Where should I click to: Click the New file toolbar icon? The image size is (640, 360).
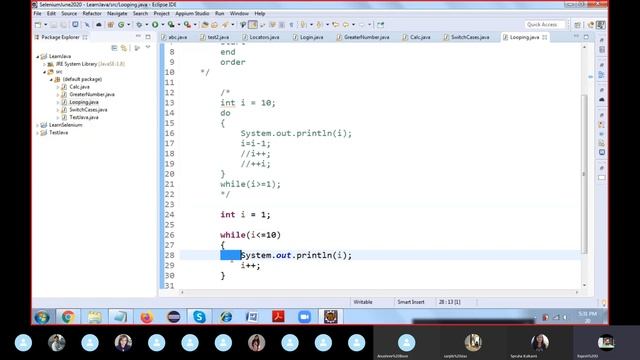38,25
